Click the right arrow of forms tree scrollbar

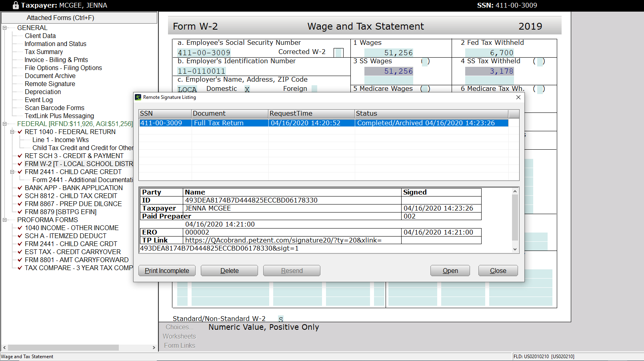(154, 347)
